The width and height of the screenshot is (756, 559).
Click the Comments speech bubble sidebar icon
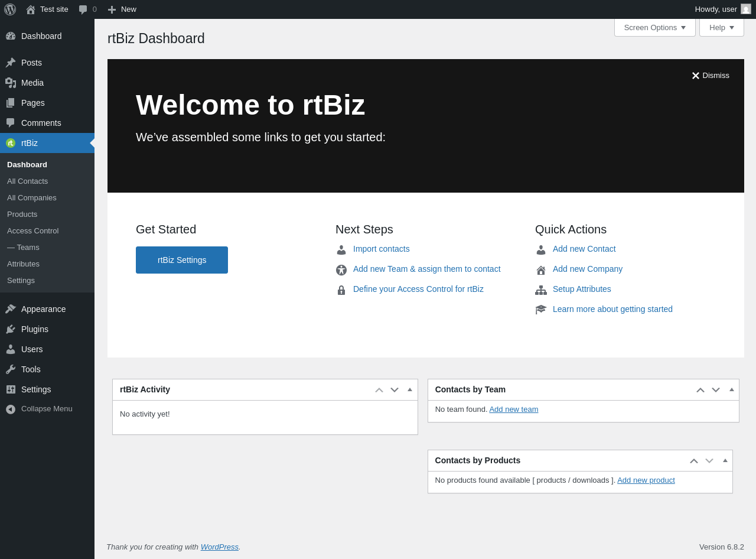pos(11,123)
